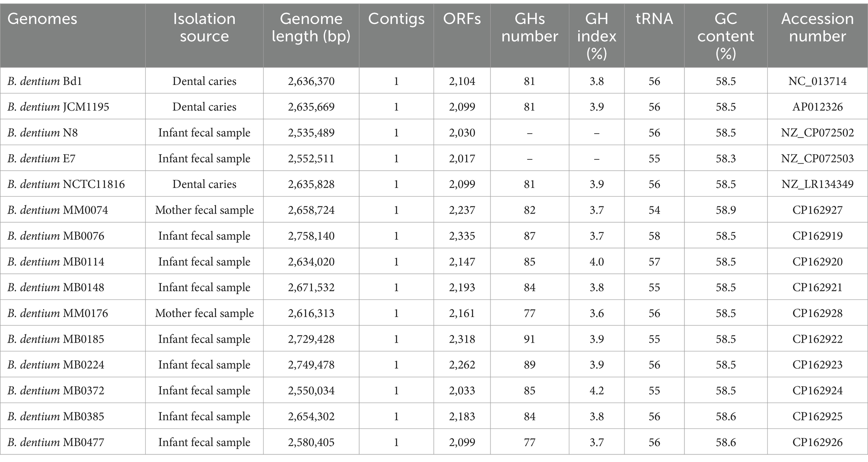Select the Genomes column header
The width and height of the screenshot is (868, 462).
[x=42, y=19]
